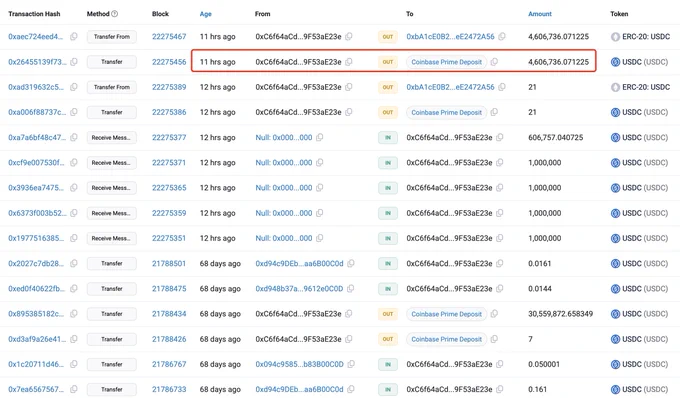The image size is (680, 398).
Task: Click the Amount column header
Action: (x=540, y=14)
